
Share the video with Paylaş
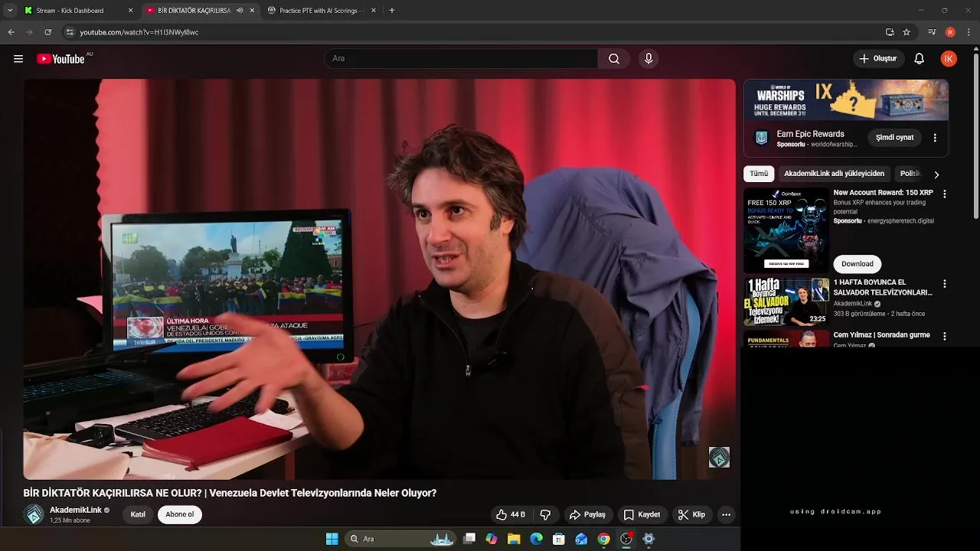point(587,515)
